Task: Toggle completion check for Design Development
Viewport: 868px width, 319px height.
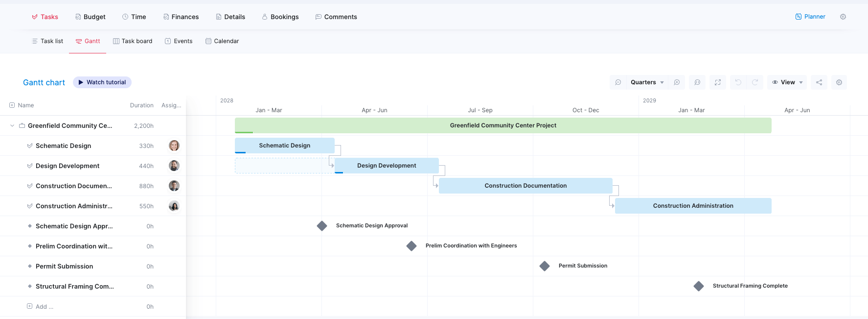Action: (30, 166)
